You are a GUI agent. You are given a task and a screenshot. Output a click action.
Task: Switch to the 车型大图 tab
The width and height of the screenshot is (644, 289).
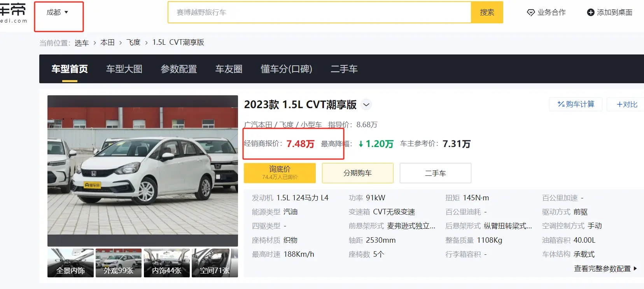pos(124,69)
